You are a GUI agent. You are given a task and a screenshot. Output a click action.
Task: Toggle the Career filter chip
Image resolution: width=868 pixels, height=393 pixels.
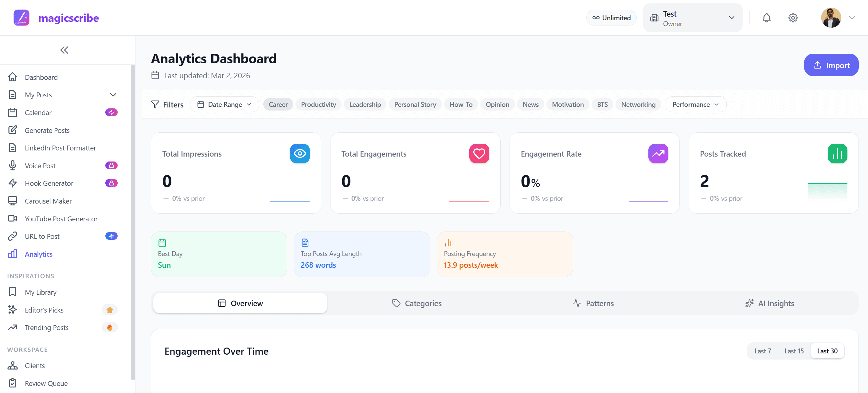point(278,104)
